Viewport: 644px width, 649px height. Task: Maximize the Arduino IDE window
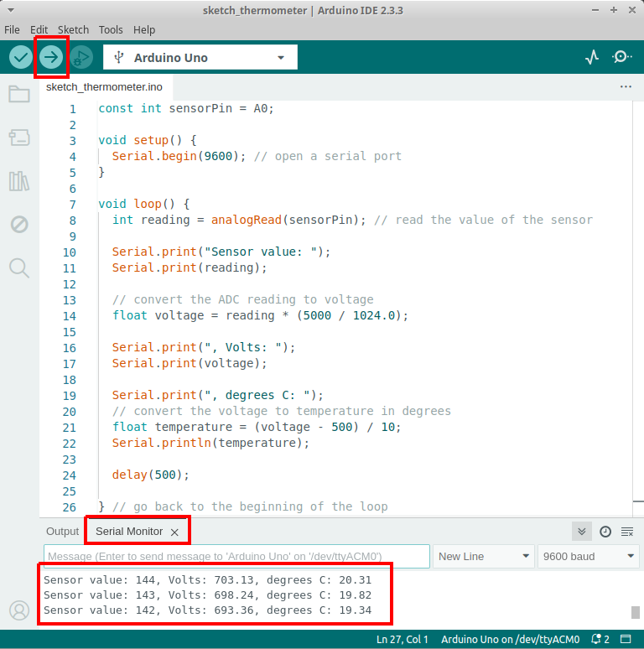[614, 10]
